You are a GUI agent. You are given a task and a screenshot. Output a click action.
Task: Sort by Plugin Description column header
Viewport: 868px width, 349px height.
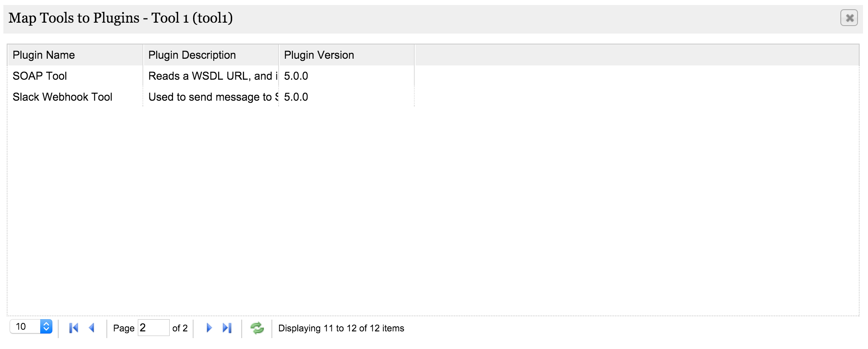coord(192,55)
